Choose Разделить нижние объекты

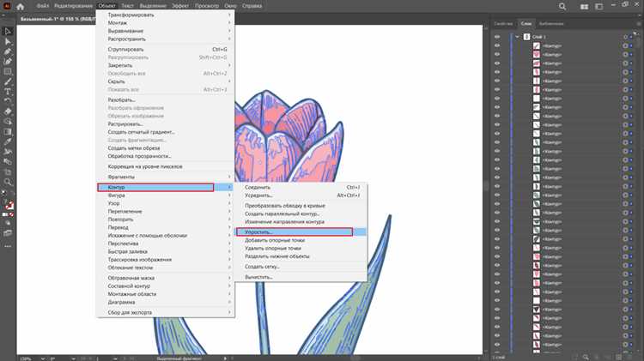[x=301, y=256]
